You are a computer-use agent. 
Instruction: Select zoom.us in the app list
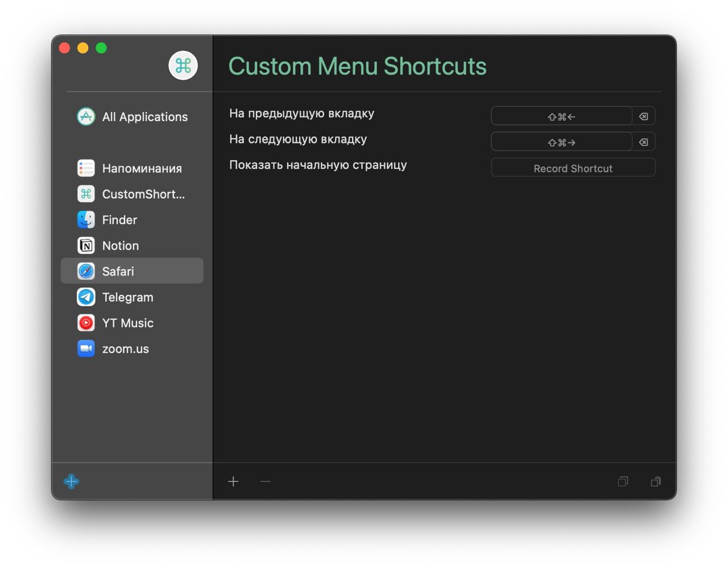point(132,349)
